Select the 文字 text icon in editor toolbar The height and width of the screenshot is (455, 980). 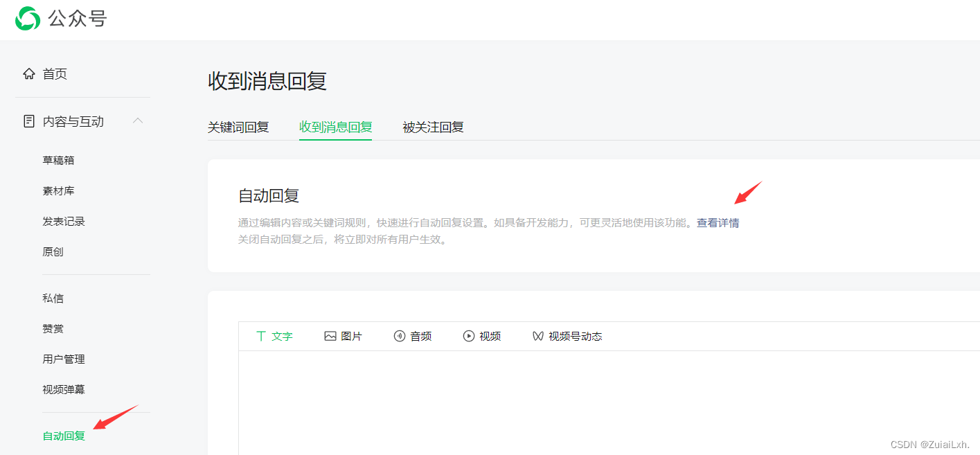261,336
